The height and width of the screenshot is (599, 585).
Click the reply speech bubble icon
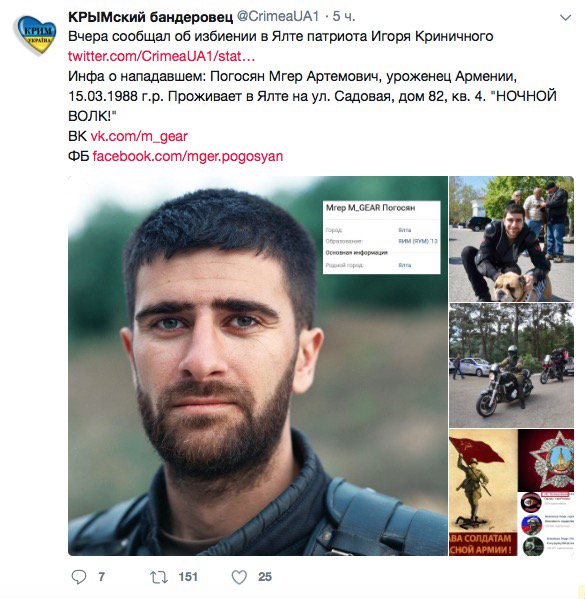79,577
